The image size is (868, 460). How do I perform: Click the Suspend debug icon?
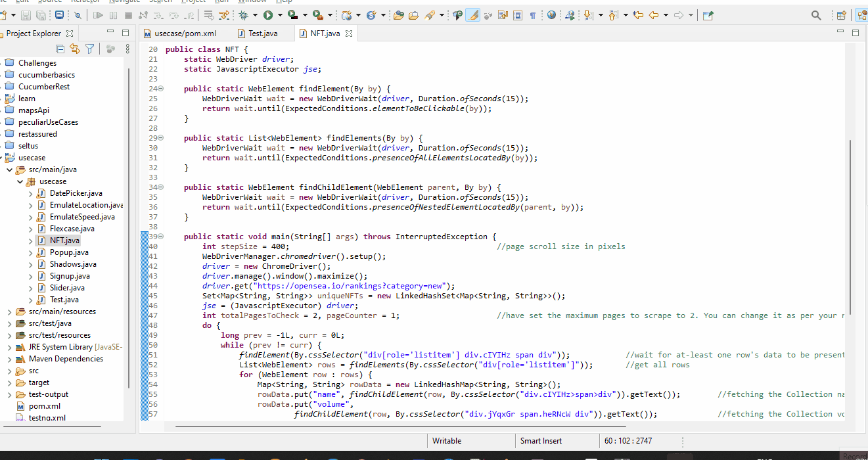113,15
